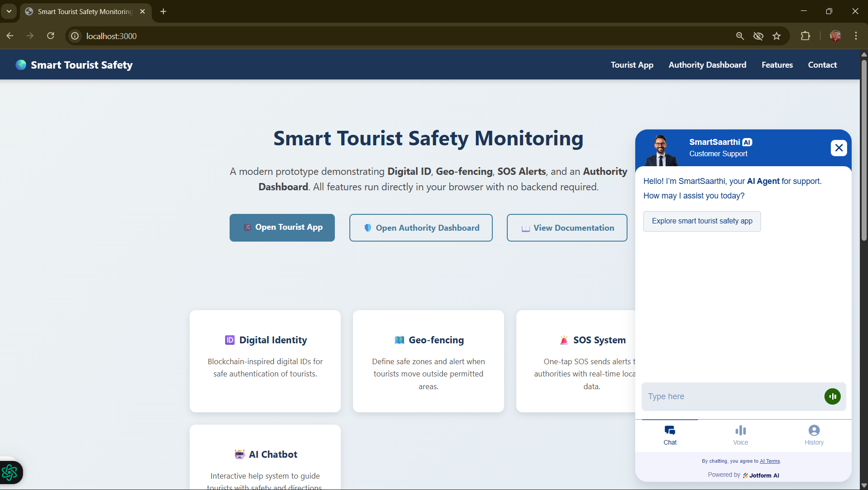Close the Smart Tourist Safety Monitoring tab
Screen dimensions: 868x490
tap(142, 11)
